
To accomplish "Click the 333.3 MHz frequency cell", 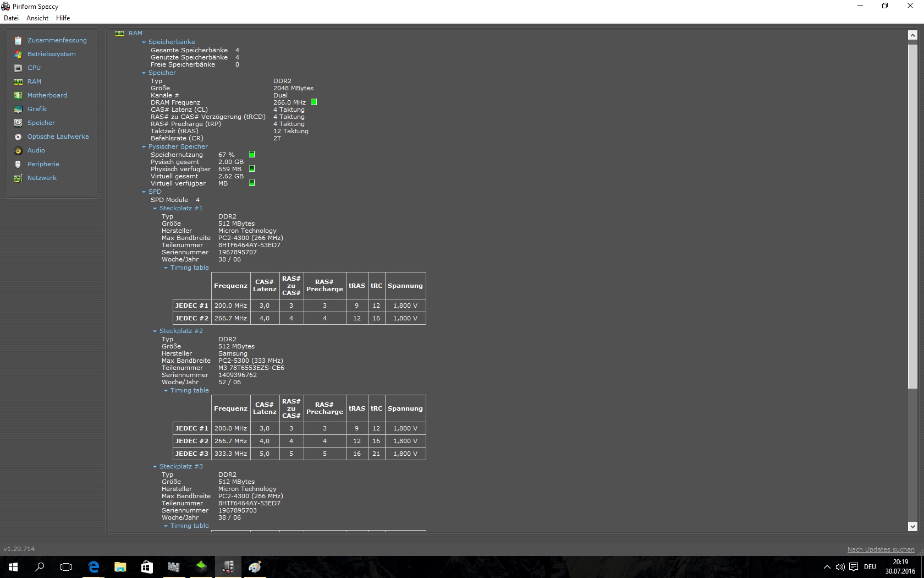I will [x=230, y=454].
